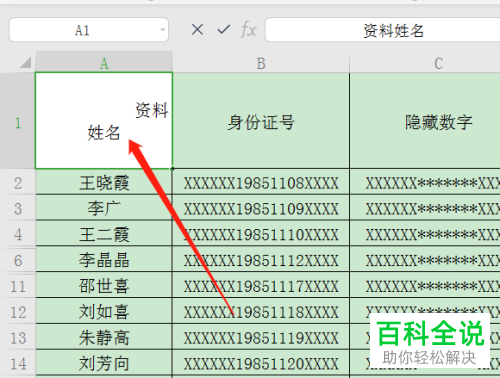Select row 6 header
Viewport: 500px width, 378px height.
(x=18, y=260)
